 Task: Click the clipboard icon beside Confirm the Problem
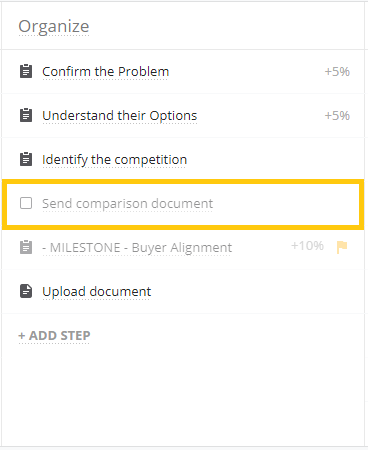[x=26, y=71]
